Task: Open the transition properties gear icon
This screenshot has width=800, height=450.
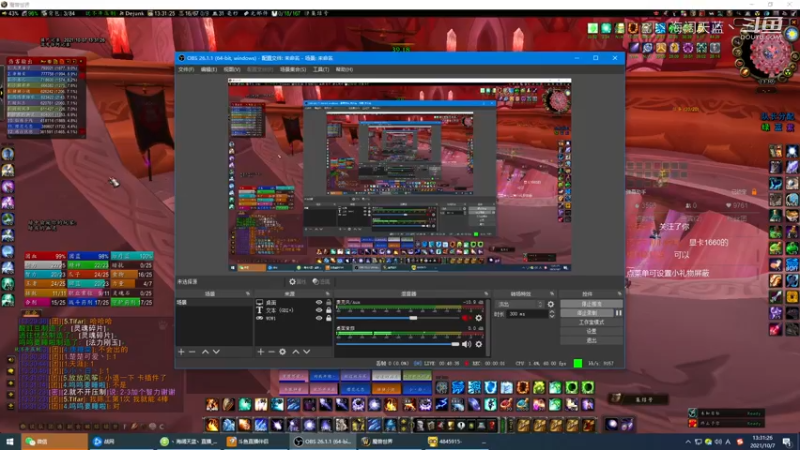Action: [x=551, y=304]
